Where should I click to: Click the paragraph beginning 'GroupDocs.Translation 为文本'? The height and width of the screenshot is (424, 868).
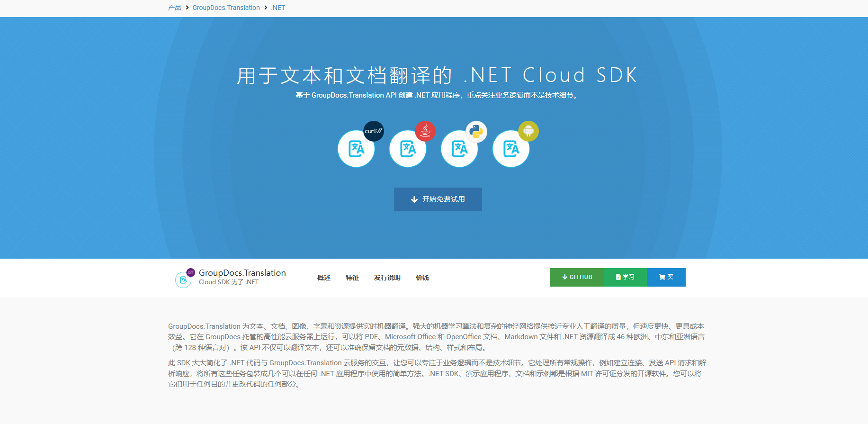click(437, 337)
